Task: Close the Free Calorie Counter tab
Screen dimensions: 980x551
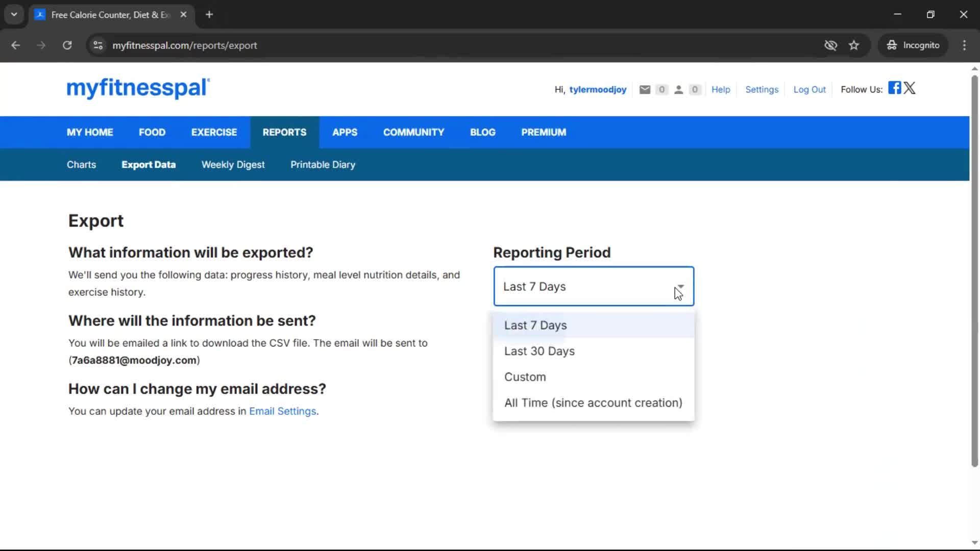Action: coord(183,15)
